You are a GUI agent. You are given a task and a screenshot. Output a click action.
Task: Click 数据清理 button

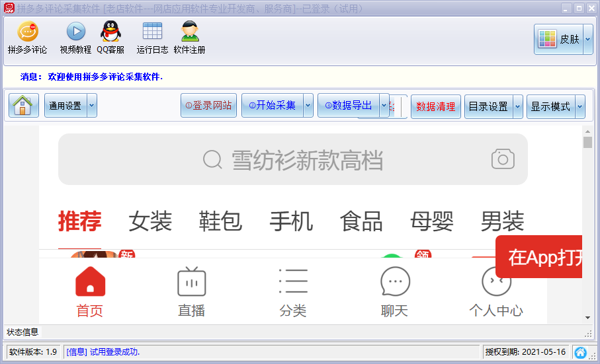[436, 106]
